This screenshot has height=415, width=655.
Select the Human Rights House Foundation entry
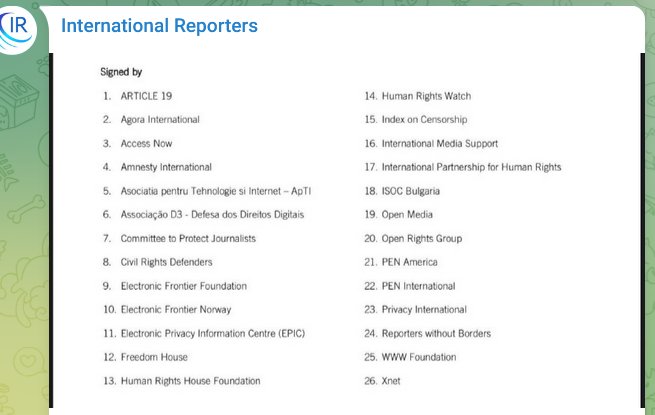point(190,381)
